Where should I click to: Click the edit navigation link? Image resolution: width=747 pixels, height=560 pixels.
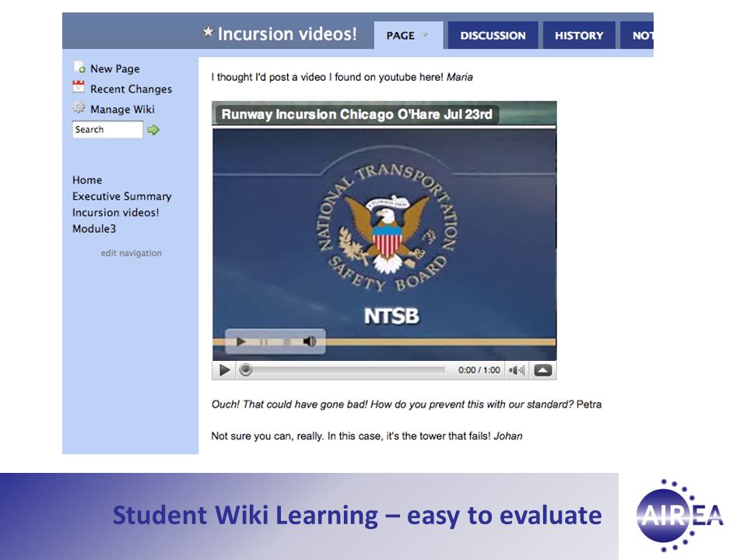coord(131,253)
